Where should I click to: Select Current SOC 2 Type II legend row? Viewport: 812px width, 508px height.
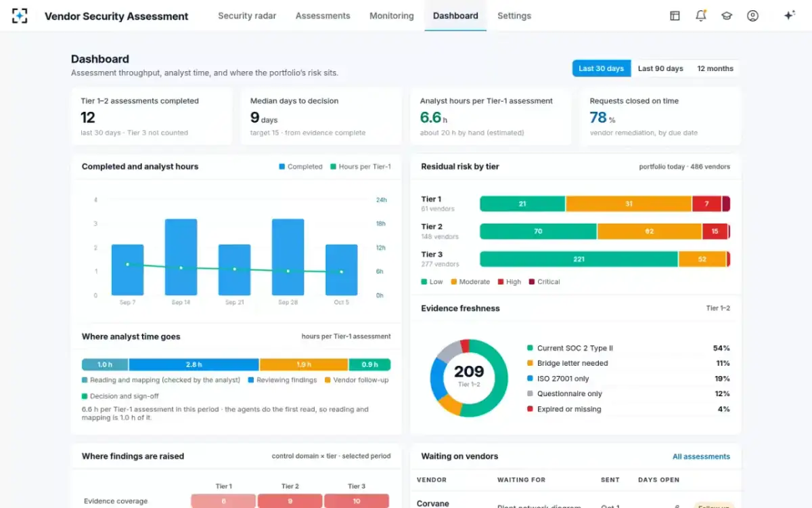(x=628, y=348)
